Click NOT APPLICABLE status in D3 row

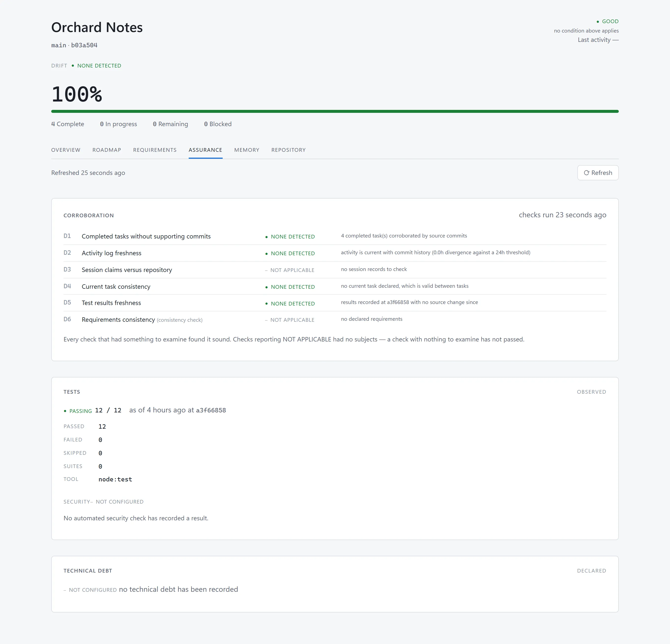click(x=289, y=270)
